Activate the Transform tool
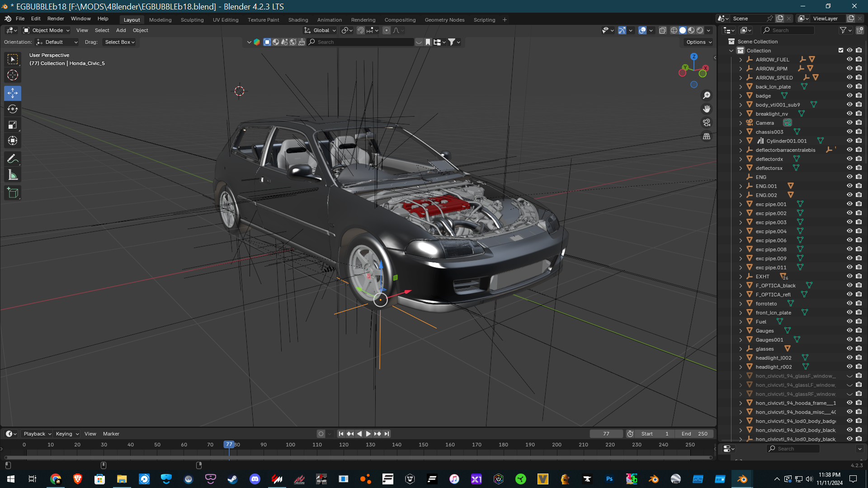This screenshot has height=488, width=868. click(x=13, y=141)
